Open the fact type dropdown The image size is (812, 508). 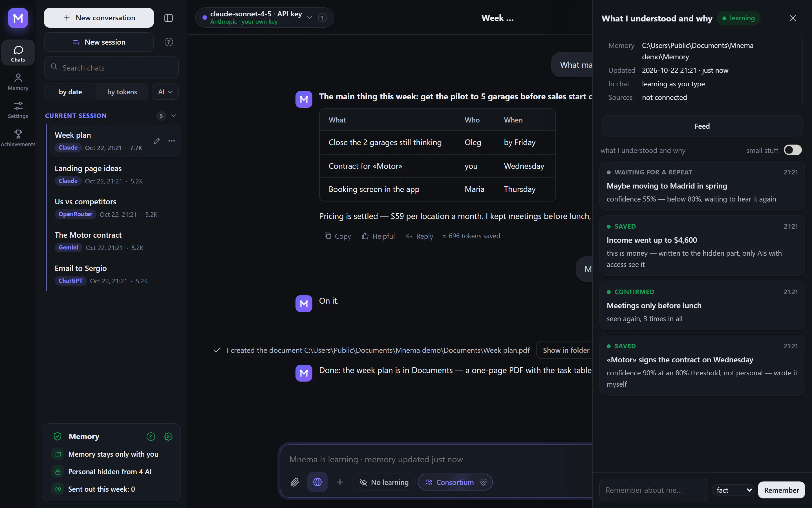(733, 490)
